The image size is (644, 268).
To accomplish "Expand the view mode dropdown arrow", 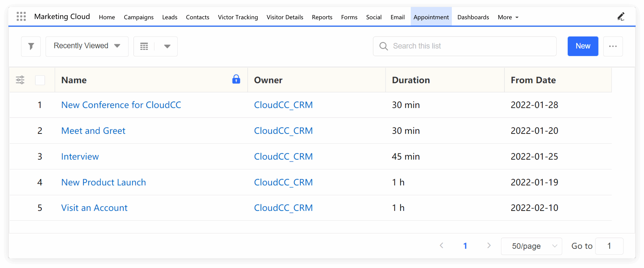I will pos(167,46).
